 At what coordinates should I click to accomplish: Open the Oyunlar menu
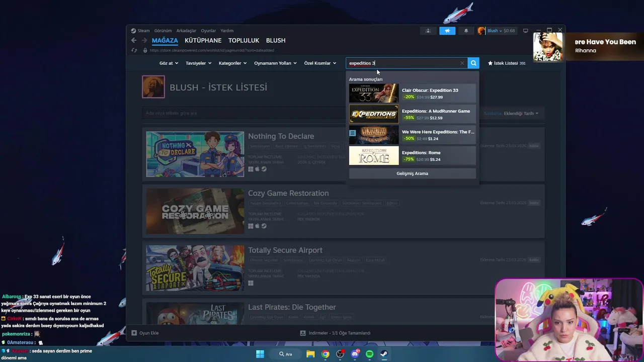point(208,31)
